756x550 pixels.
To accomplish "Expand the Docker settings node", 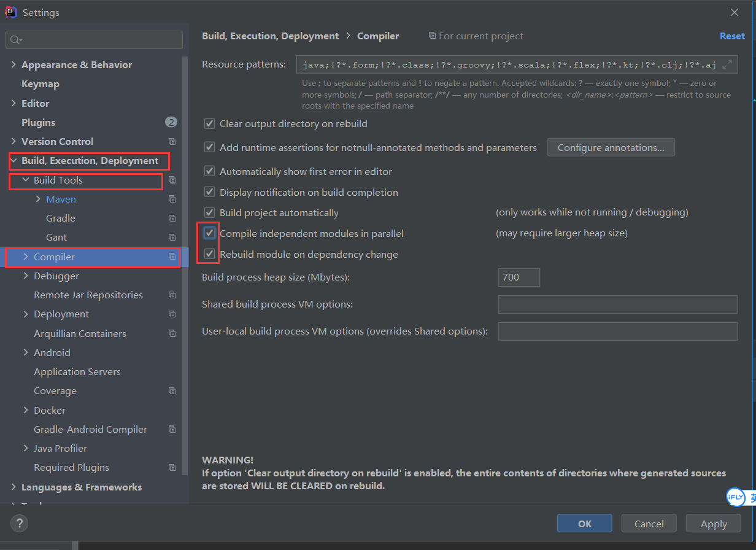I will pos(26,410).
